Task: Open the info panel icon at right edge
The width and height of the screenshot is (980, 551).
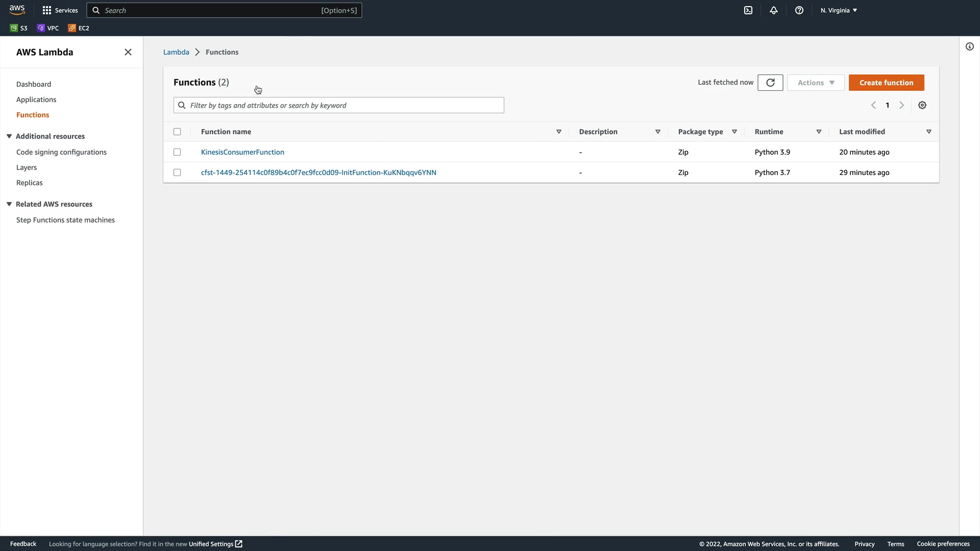Action: pyautogui.click(x=970, y=46)
